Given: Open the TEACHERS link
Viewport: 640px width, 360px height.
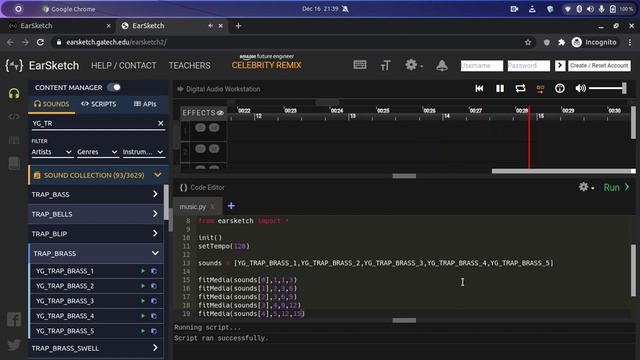Looking at the screenshot, I should click(189, 65).
